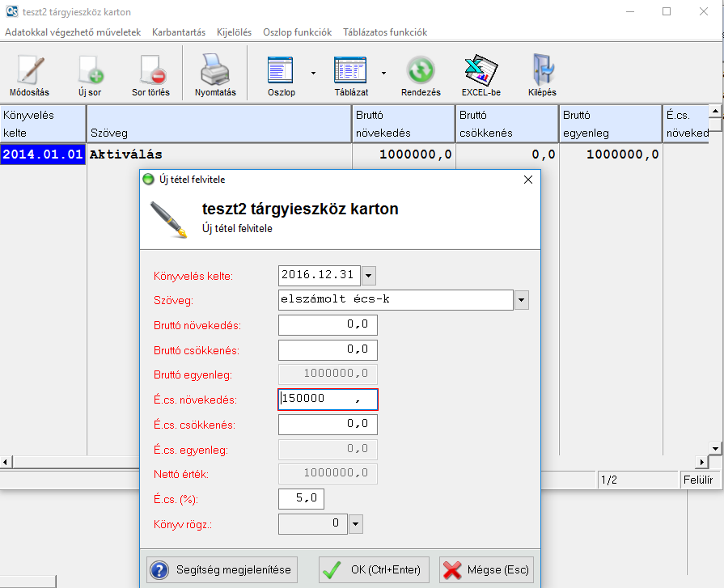
Task: Open the Oszlop column tool
Action: (281, 74)
